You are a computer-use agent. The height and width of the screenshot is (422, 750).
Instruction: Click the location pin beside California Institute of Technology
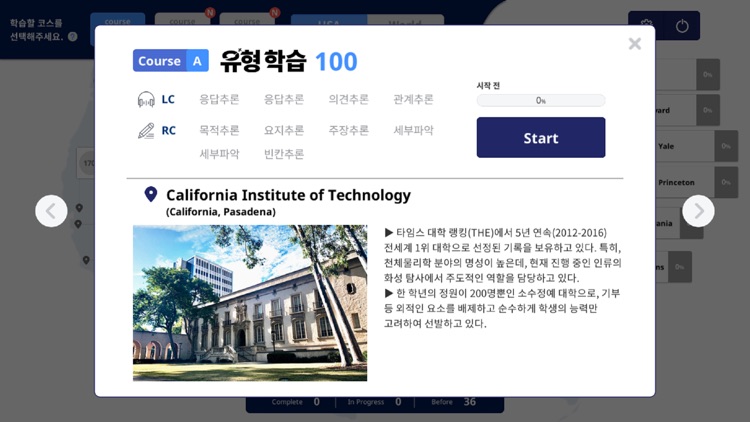pyautogui.click(x=151, y=194)
